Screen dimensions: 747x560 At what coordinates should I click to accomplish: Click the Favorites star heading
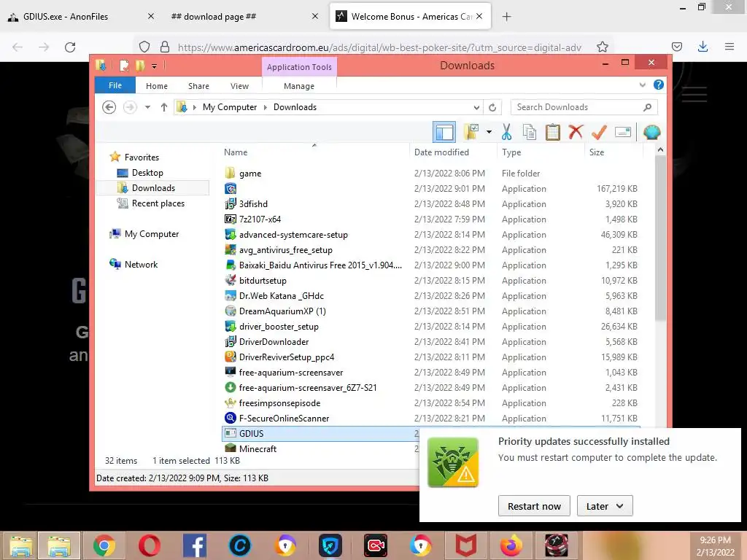pos(142,157)
